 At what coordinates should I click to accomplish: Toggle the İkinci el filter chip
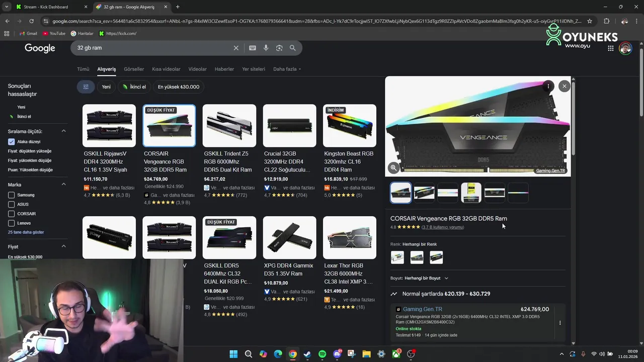134,86
